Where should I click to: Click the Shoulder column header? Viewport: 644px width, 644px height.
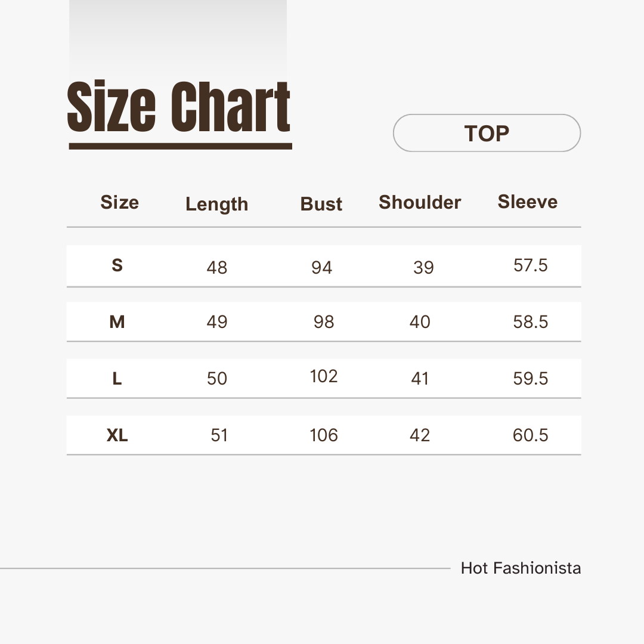pyautogui.click(x=420, y=203)
